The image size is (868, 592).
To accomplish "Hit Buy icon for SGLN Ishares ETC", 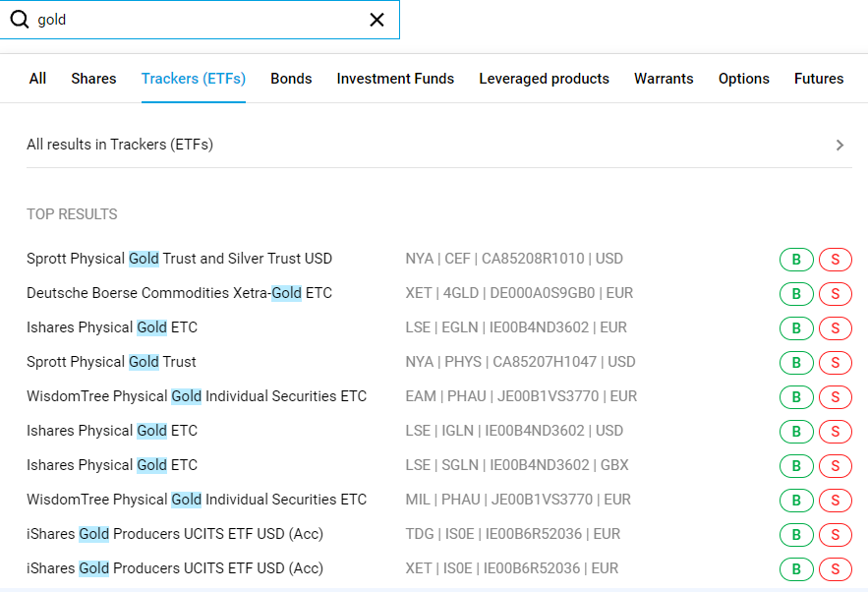I will click(796, 466).
